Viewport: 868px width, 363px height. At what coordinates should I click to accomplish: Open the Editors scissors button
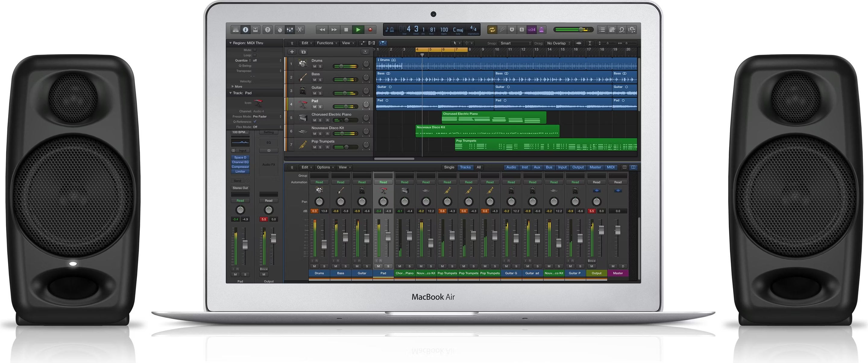click(x=300, y=30)
